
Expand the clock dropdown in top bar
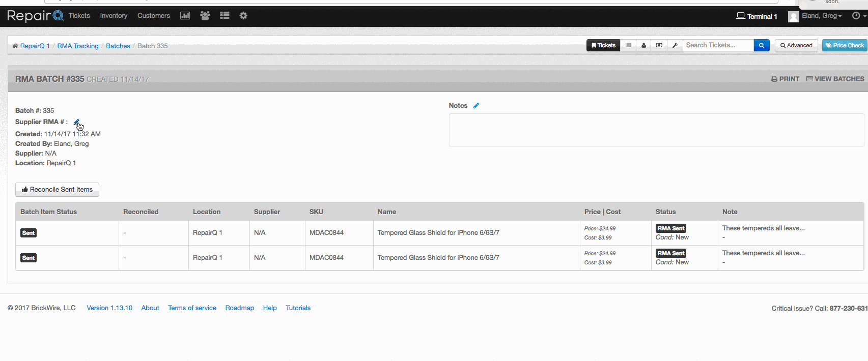[859, 16]
